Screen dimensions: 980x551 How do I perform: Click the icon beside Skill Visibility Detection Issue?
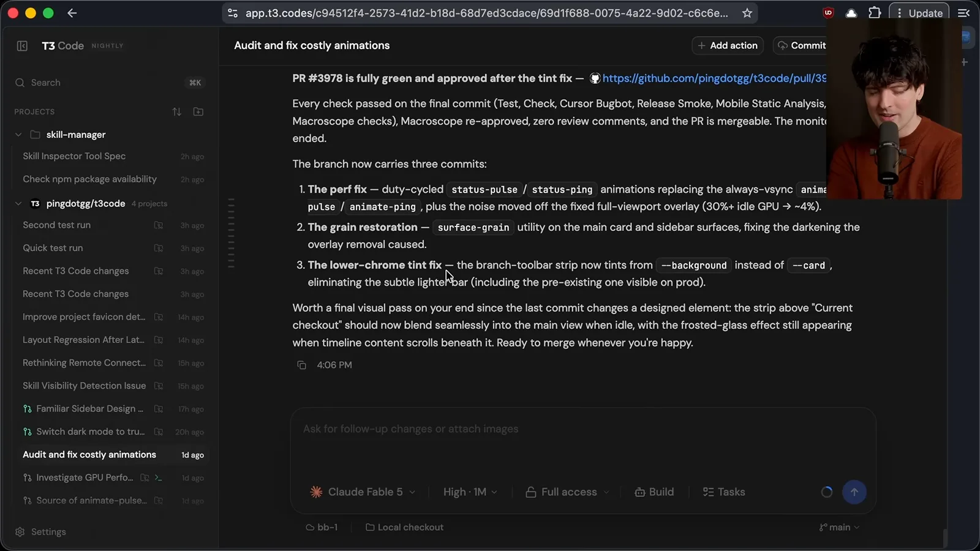tap(159, 386)
